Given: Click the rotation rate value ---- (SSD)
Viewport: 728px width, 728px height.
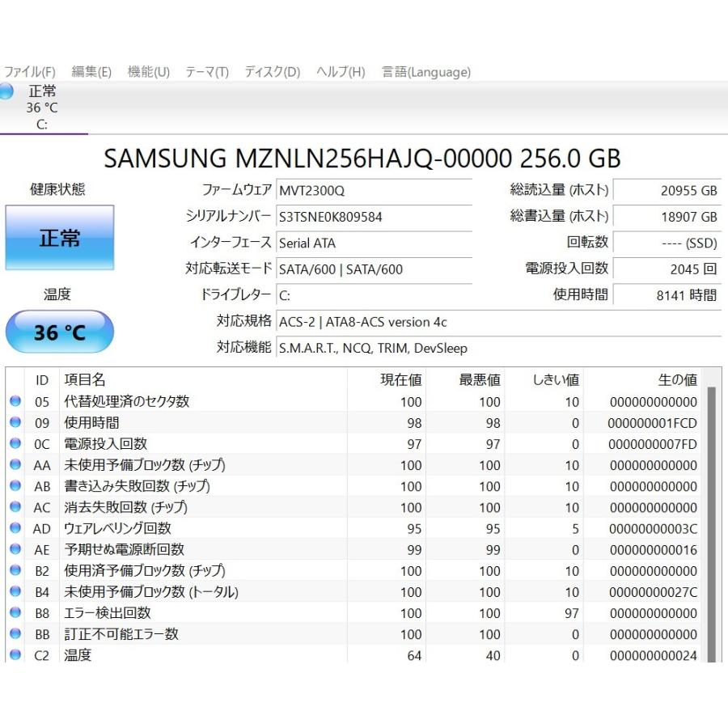Looking at the screenshot, I should click(x=667, y=243).
